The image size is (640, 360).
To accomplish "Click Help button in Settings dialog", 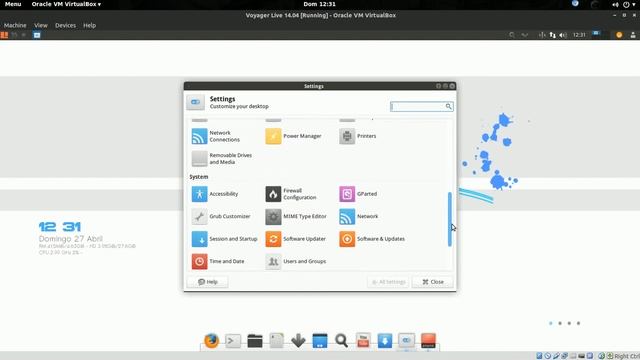I will click(208, 282).
